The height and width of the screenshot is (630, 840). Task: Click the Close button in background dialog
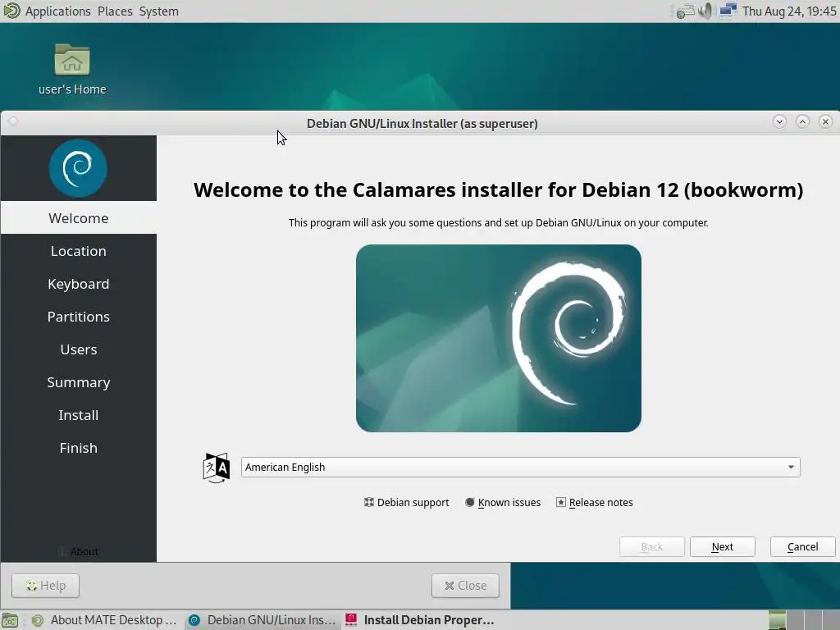(x=465, y=586)
